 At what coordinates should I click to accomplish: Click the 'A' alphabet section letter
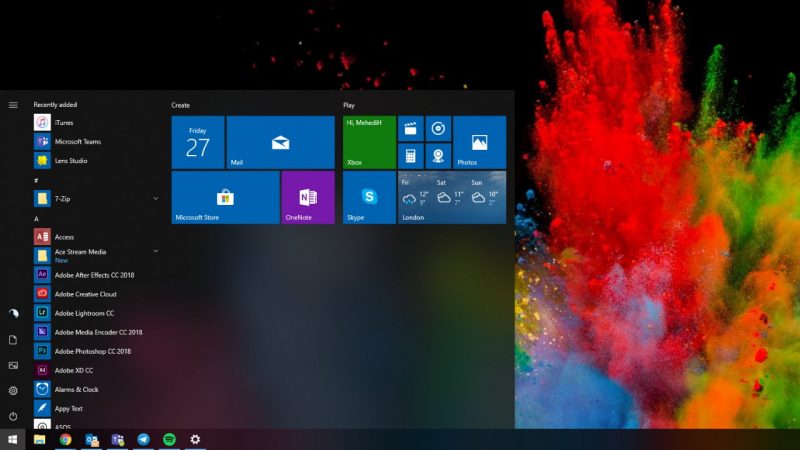click(36, 219)
